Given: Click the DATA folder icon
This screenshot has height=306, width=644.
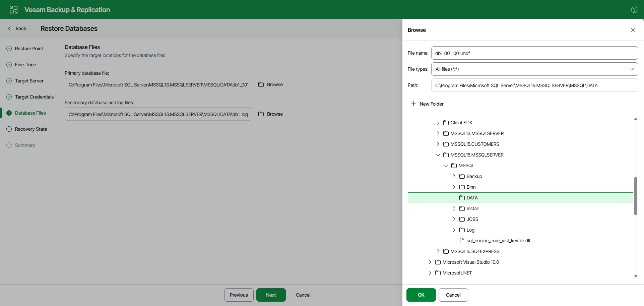Looking at the screenshot, I should tap(462, 198).
